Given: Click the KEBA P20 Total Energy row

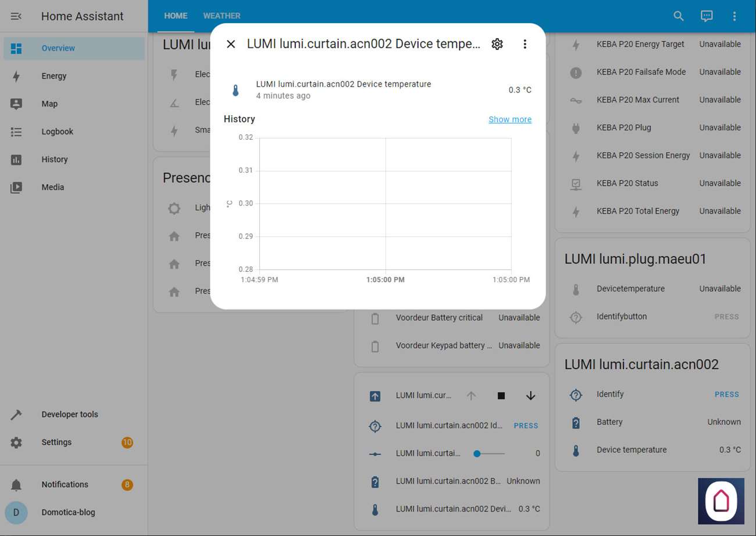Looking at the screenshot, I should 652,211.
